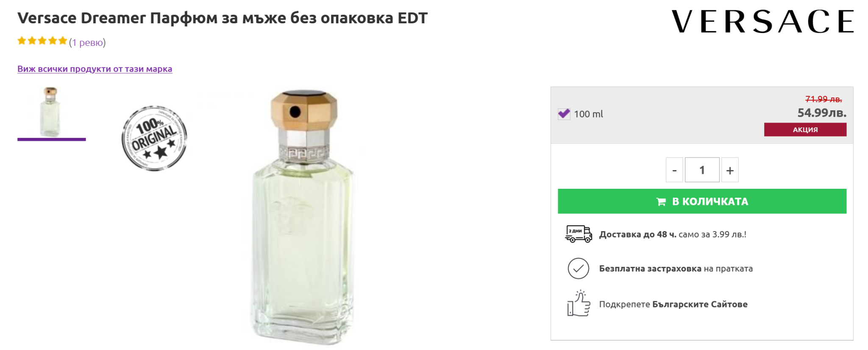Click the red АКЦИЯ promo badge
This screenshot has height=350, width=868.
[805, 129]
